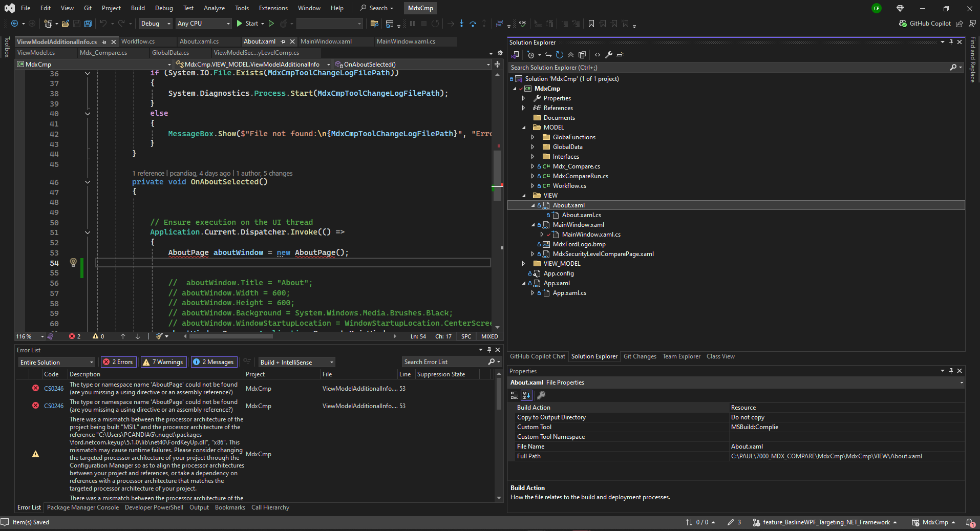980x531 pixels.
Task: Select the Undo icon in the toolbar
Action: [103, 24]
